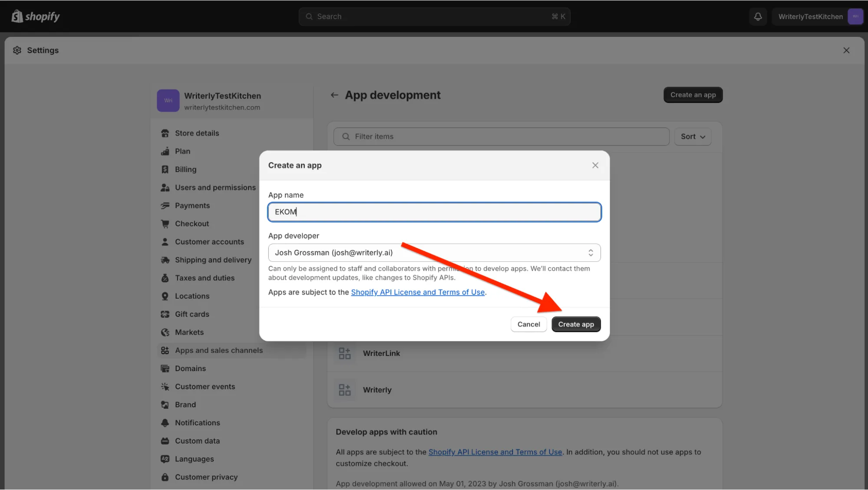Screen dimensions: 868x490
Task: Click the Shipping and delivery truck icon
Action: (165, 260)
